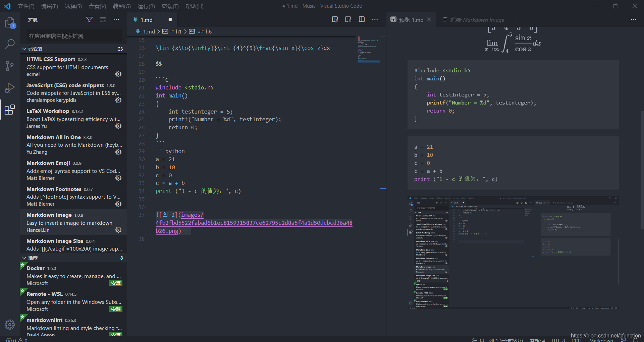Click the feedback icon in status bar
Image resolution: width=644 pixels, height=342 pixels.
click(623, 340)
